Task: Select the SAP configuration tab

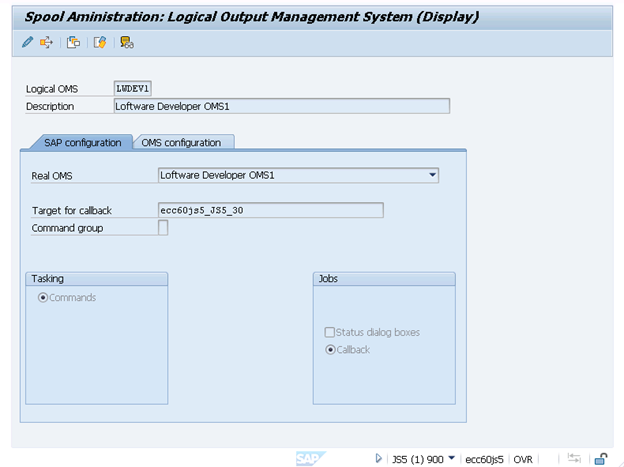Action: [x=82, y=143]
